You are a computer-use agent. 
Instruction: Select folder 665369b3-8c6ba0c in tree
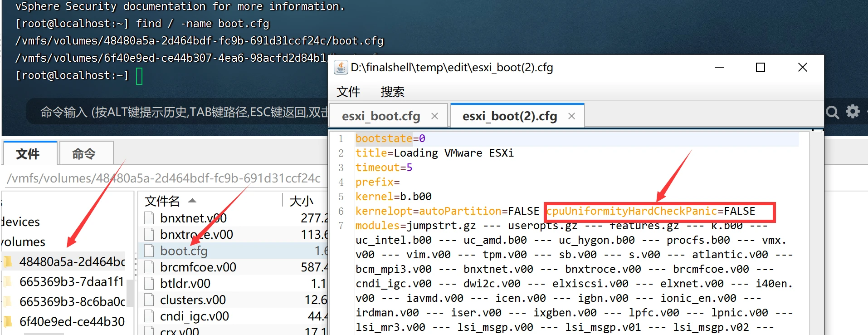72,301
